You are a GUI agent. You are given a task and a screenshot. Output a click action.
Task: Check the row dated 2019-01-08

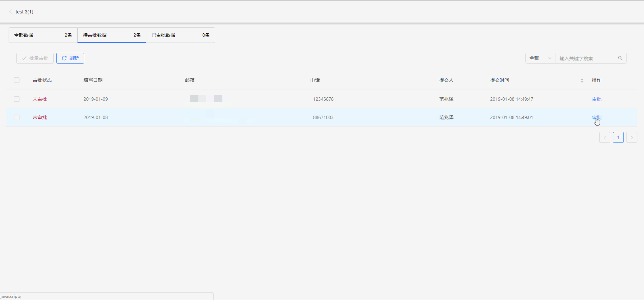[17, 117]
